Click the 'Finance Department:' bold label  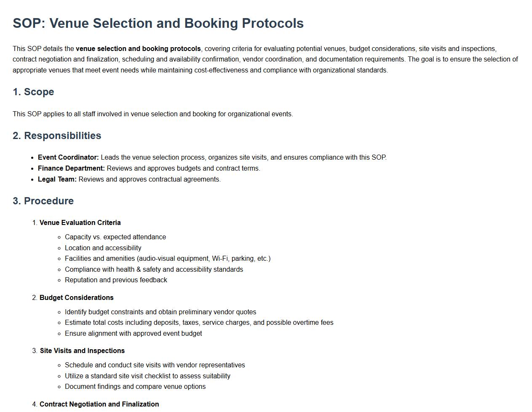[71, 169]
